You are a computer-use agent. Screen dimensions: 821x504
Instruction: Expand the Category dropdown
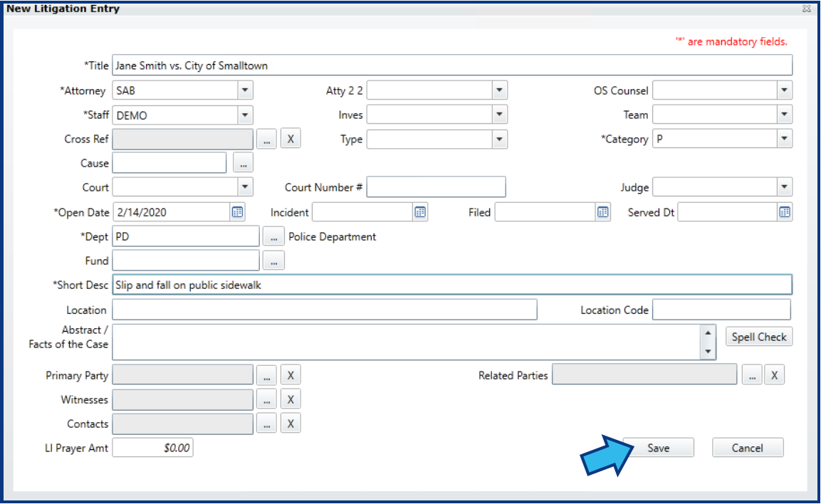coord(784,140)
